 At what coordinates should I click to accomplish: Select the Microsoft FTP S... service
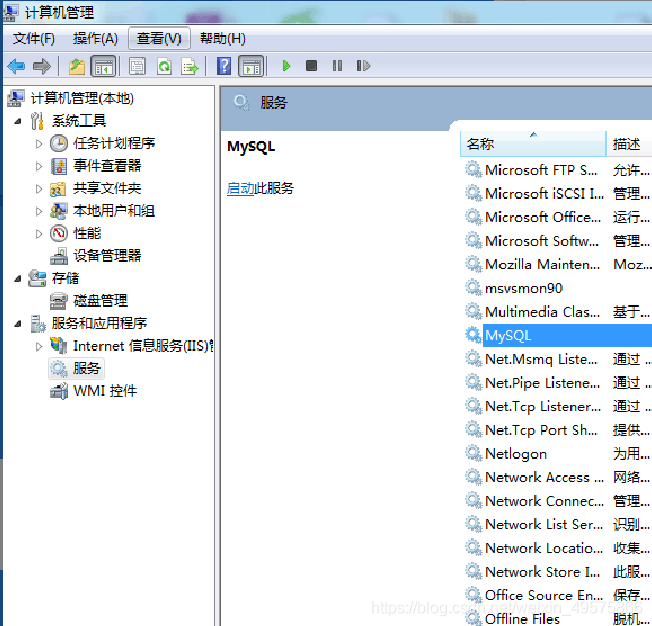(x=541, y=170)
